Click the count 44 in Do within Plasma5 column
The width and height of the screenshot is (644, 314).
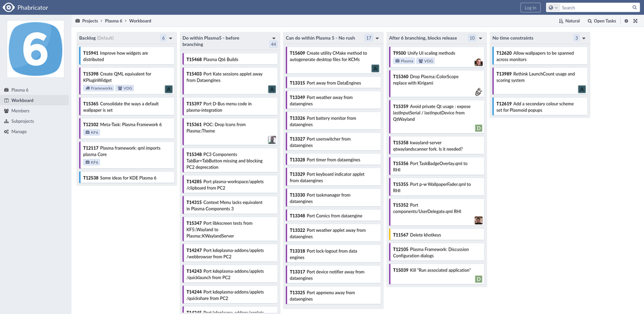(273, 45)
